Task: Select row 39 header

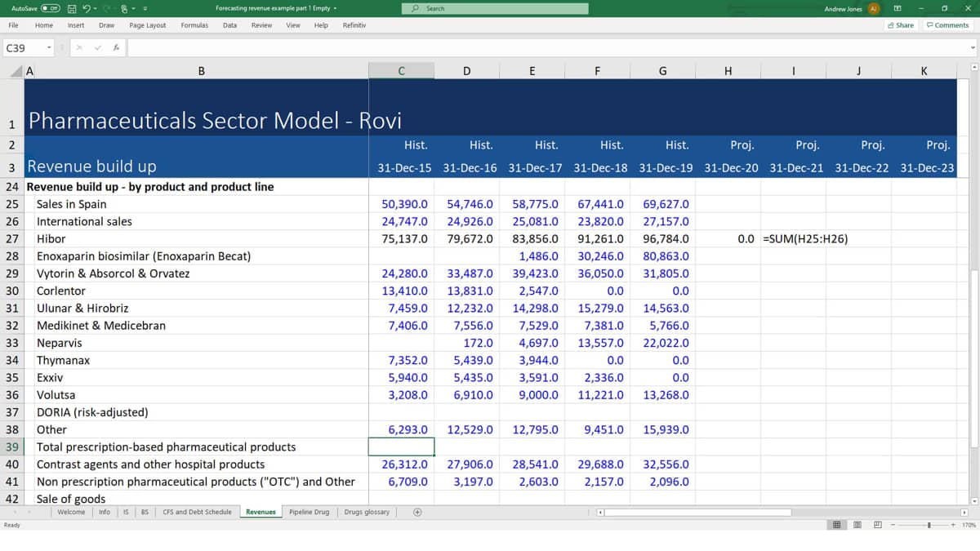Action: 12,447
